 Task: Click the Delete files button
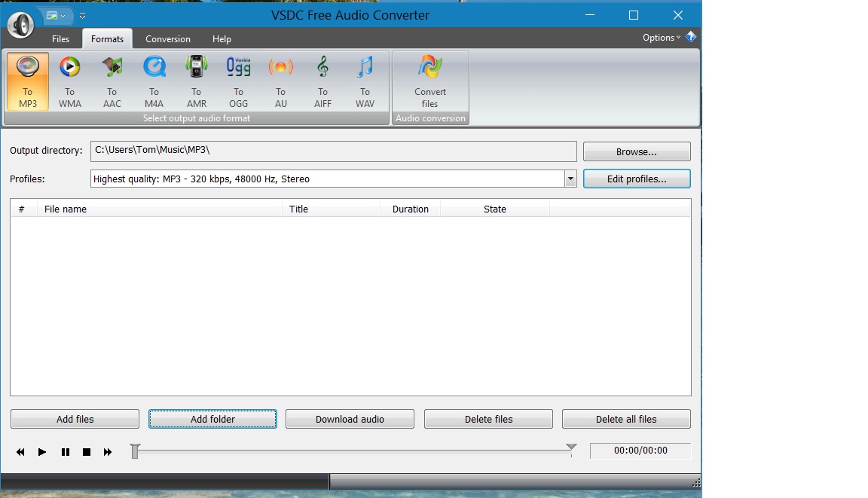[x=488, y=419]
